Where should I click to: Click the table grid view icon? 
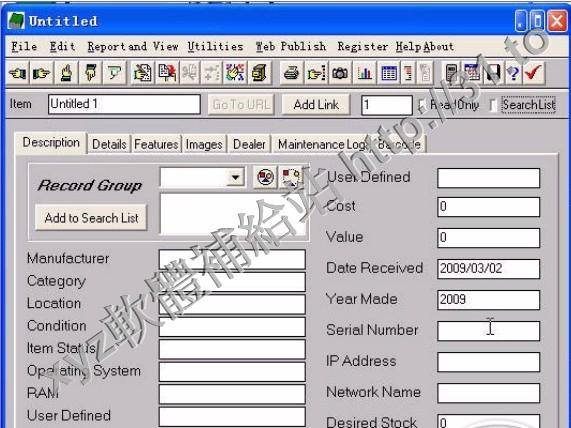389,73
